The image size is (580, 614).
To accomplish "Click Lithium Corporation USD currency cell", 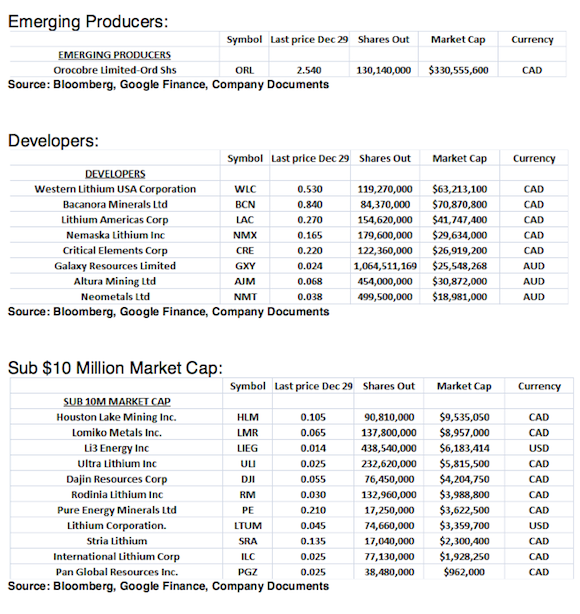I will point(539,526).
